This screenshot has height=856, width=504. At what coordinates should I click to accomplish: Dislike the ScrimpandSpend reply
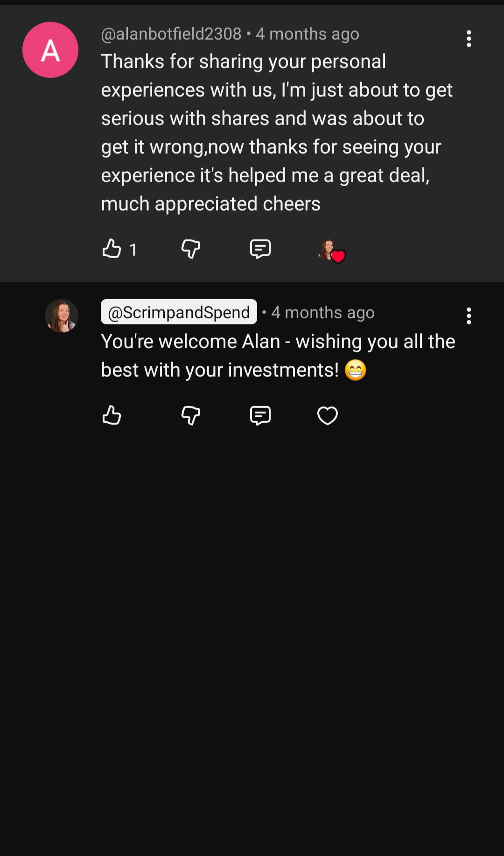pyautogui.click(x=190, y=415)
